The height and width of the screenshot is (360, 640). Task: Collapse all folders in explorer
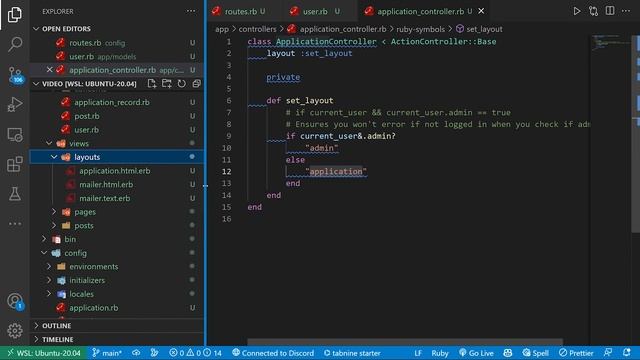pyautogui.click(x=196, y=83)
